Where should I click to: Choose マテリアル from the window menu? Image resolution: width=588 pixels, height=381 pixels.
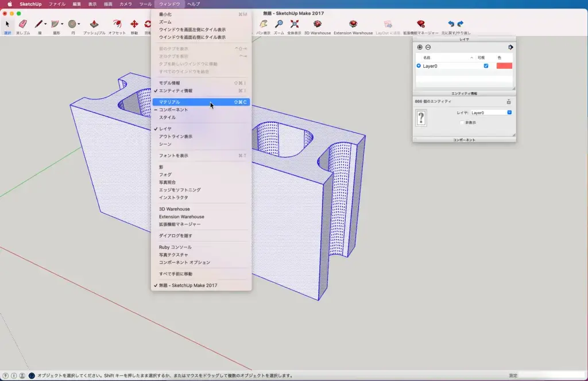201,102
